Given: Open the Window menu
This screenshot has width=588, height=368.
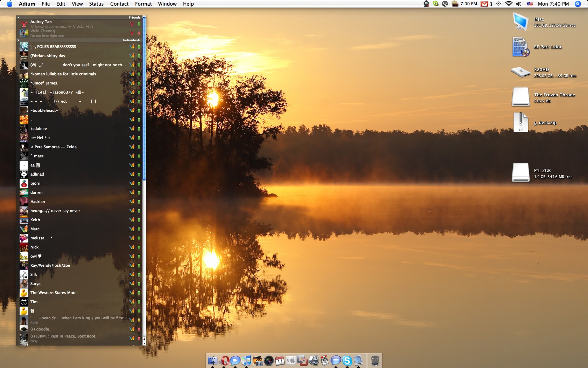Looking at the screenshot, I should tap(167, 4).
